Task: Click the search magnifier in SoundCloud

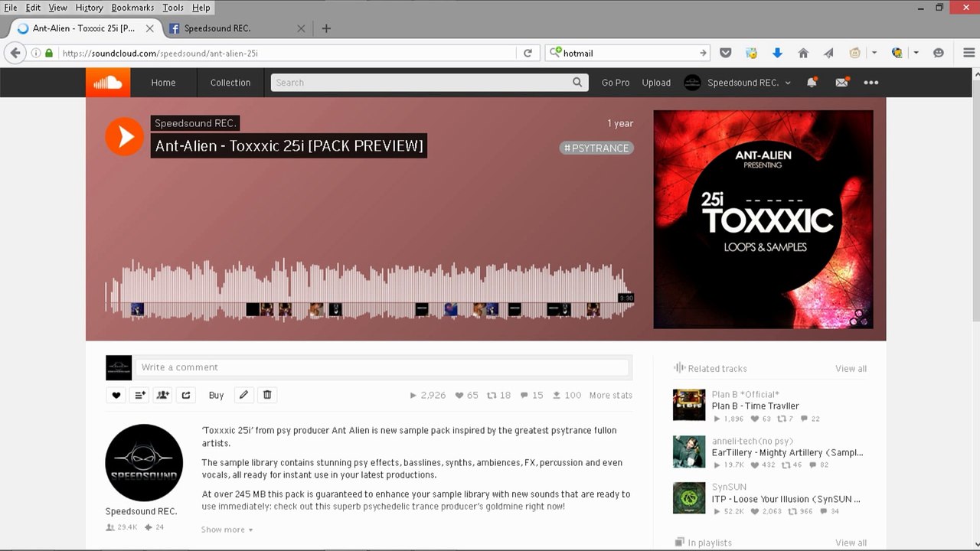Action: click(x=577, y=82)
